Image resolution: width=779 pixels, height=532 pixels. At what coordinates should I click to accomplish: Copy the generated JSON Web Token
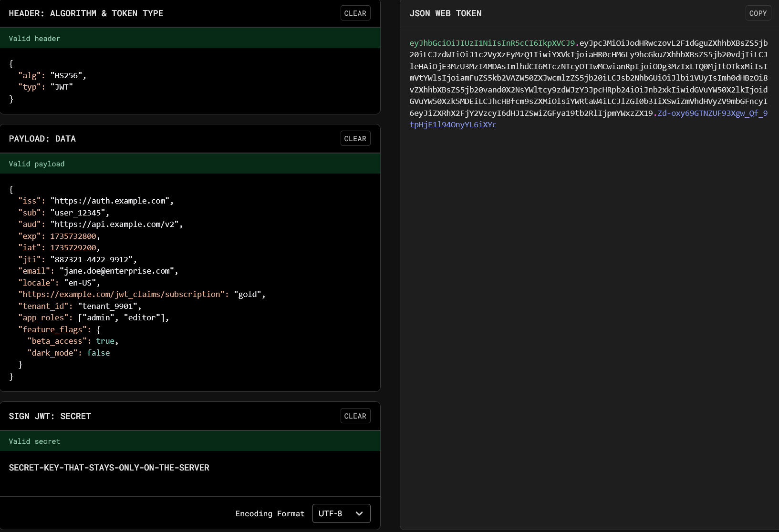point(758,13)
